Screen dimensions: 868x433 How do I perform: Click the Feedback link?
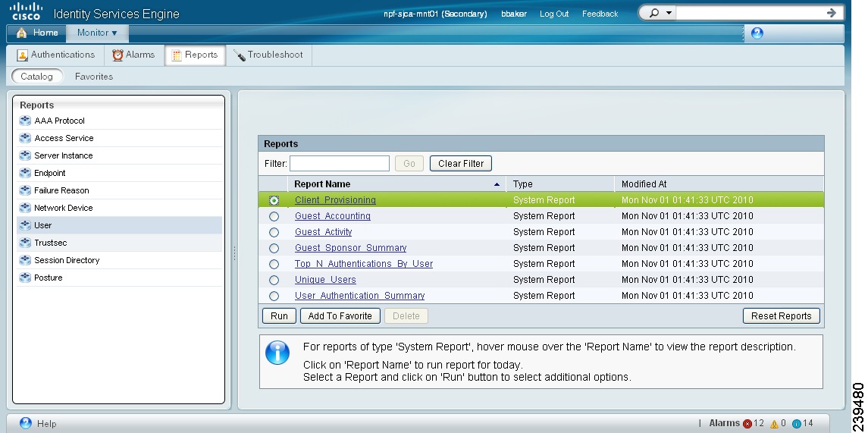point(600,14)
